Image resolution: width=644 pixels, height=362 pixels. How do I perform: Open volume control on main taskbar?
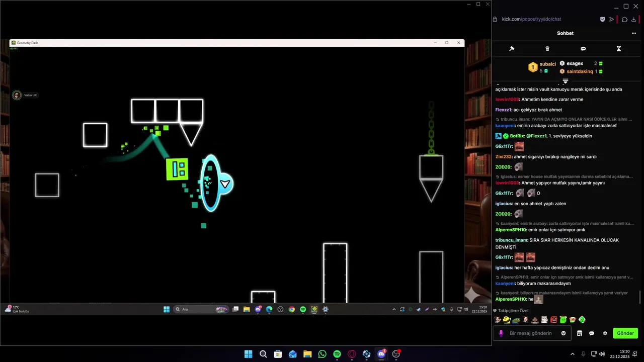602,354
